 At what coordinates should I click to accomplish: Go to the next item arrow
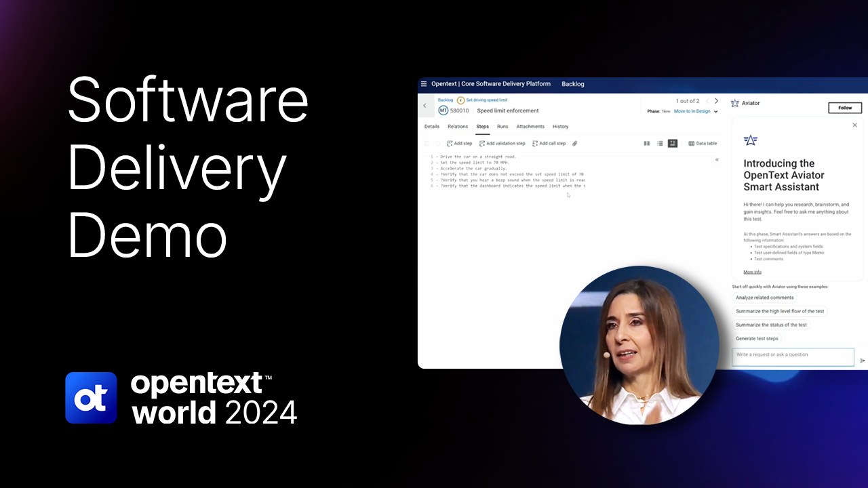click(x=716, y=101)
